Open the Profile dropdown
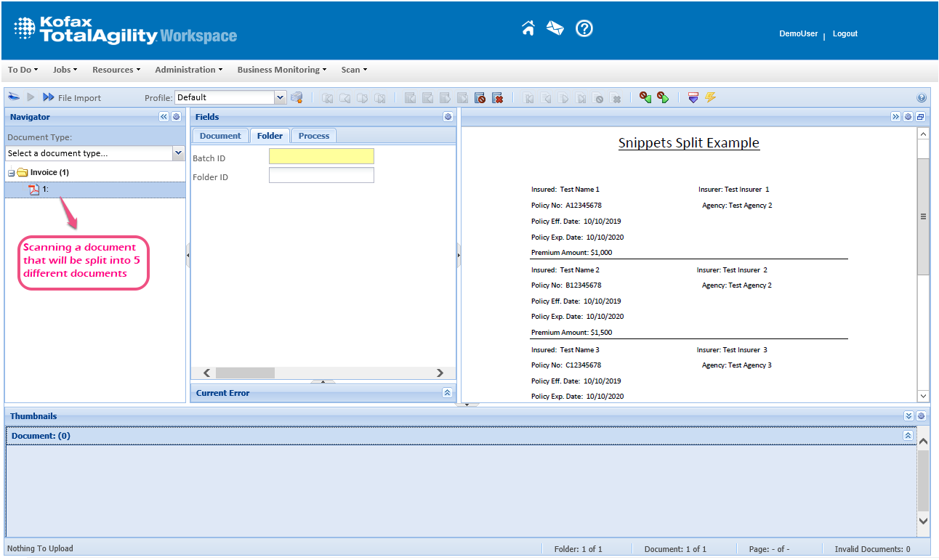The image size is (939, 560). 281,97
